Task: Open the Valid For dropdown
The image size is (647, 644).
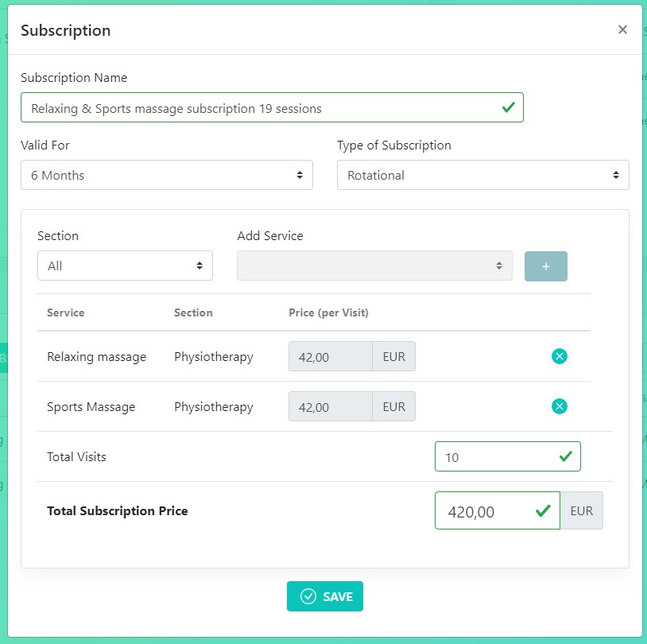Action: [166, 175]
